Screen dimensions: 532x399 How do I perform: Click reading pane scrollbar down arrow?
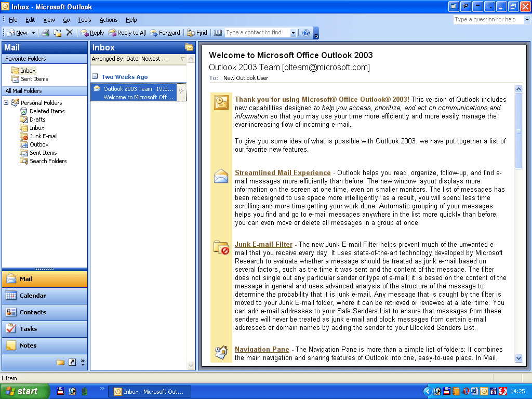click(518, 358)
